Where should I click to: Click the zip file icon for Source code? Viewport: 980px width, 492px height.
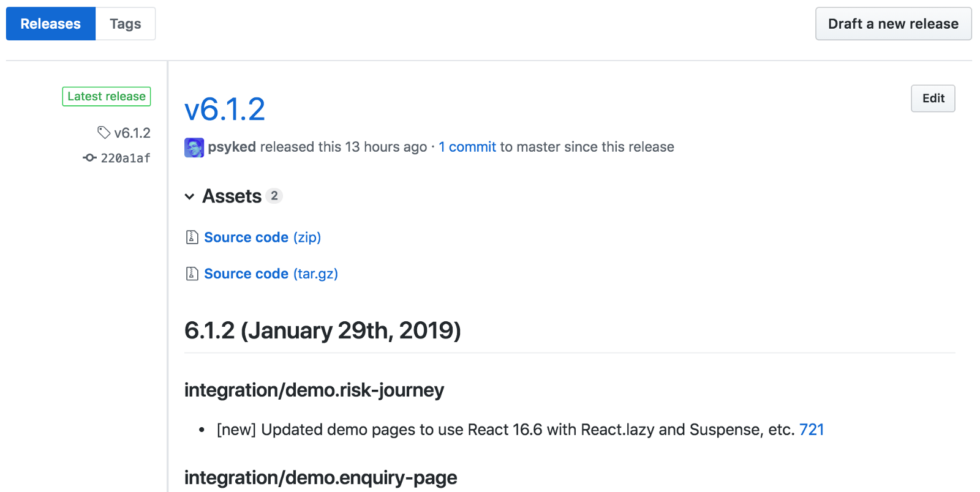click(192, 237)
